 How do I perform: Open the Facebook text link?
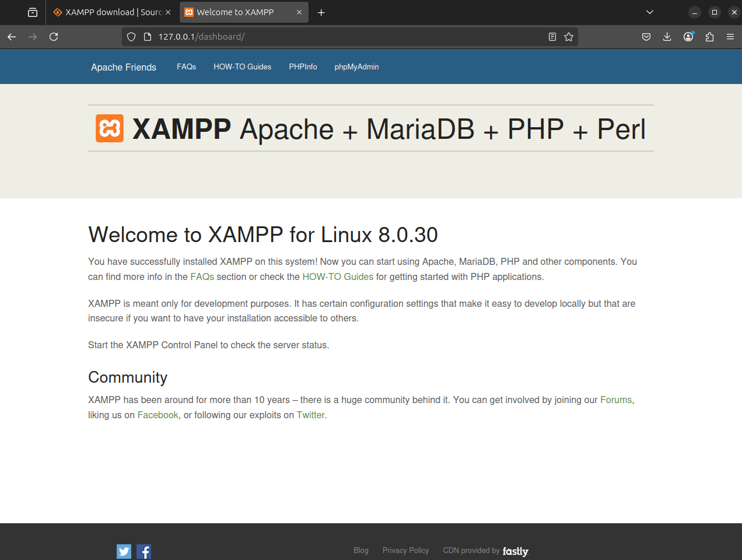[158, 415]
